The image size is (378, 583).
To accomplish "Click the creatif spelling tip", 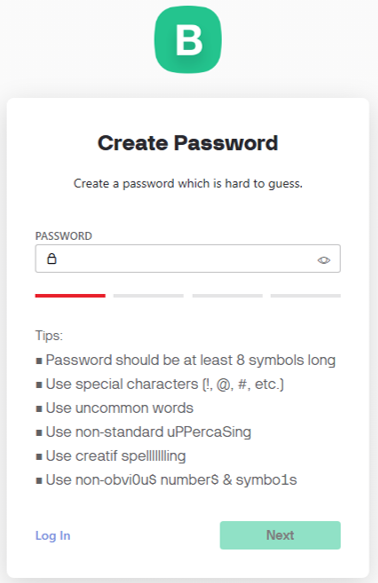I will point(111,456).
